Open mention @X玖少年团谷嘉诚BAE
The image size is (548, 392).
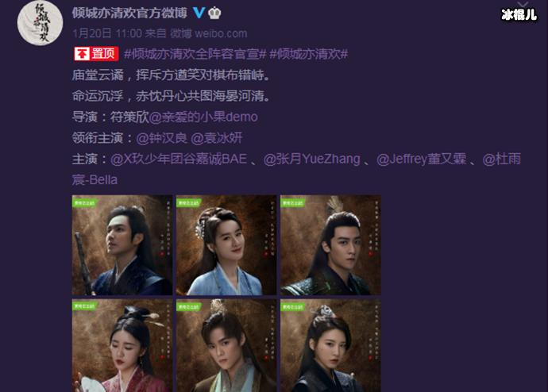(x=179, y=159)
